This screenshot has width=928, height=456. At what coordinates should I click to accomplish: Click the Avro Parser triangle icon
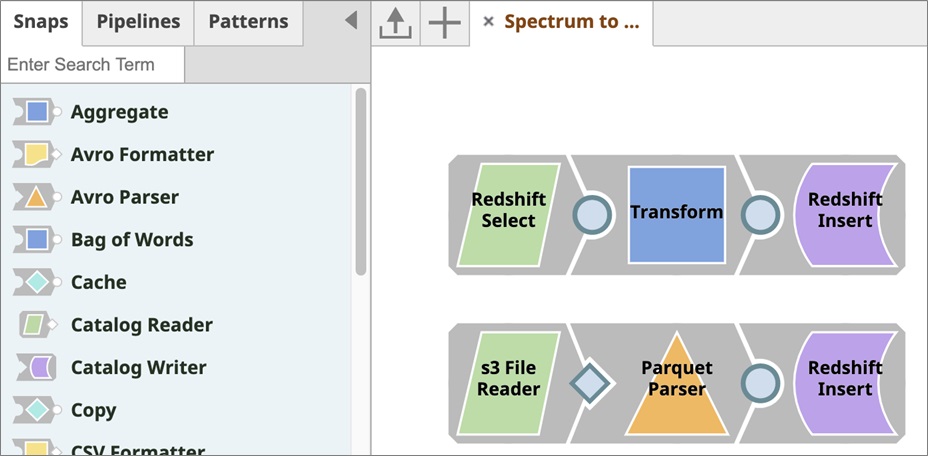point(37,197)
